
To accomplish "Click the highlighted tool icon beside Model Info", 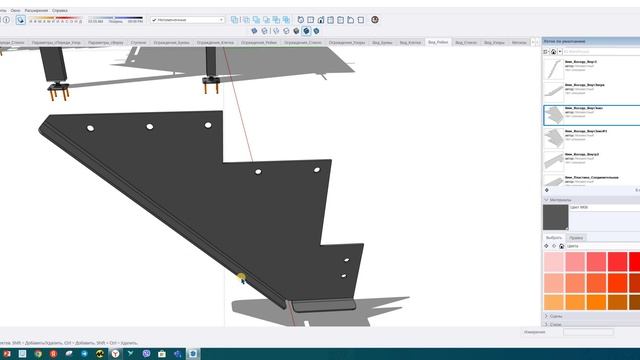I will coord(20,20).
